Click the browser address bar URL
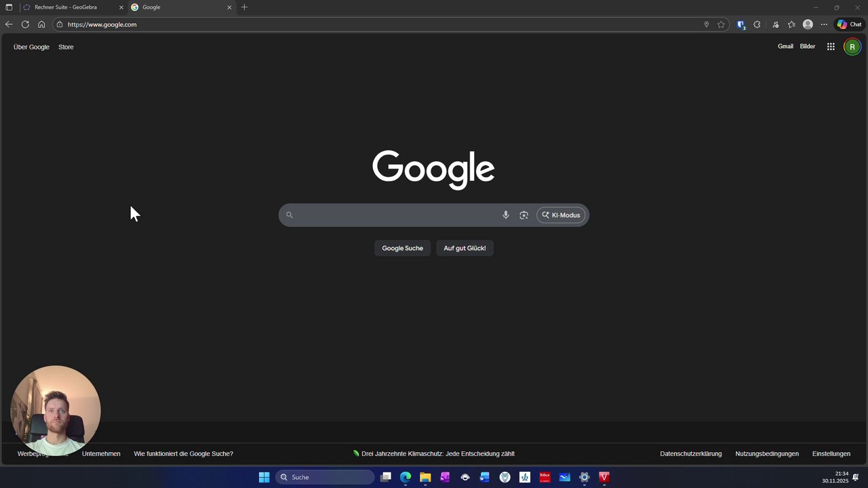 tap(102, 24)
